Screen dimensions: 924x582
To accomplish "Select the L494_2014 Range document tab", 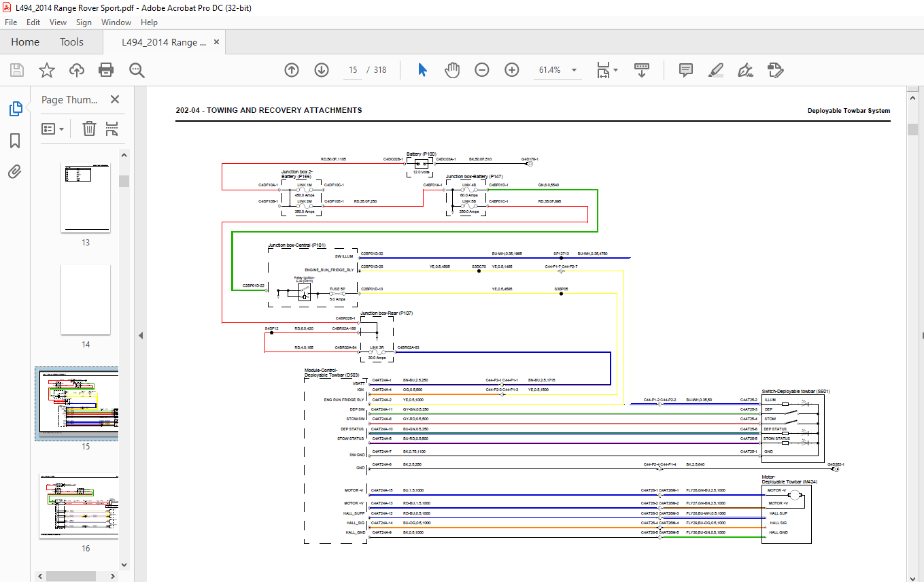I will click(164, 42).
